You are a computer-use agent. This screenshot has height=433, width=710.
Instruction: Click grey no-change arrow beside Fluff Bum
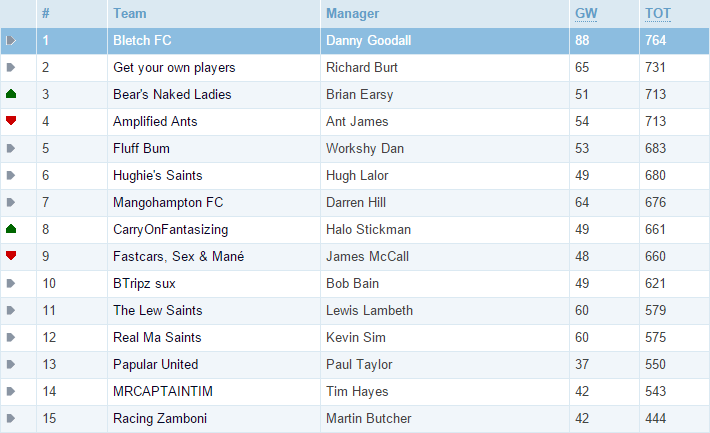click(11, 148)
